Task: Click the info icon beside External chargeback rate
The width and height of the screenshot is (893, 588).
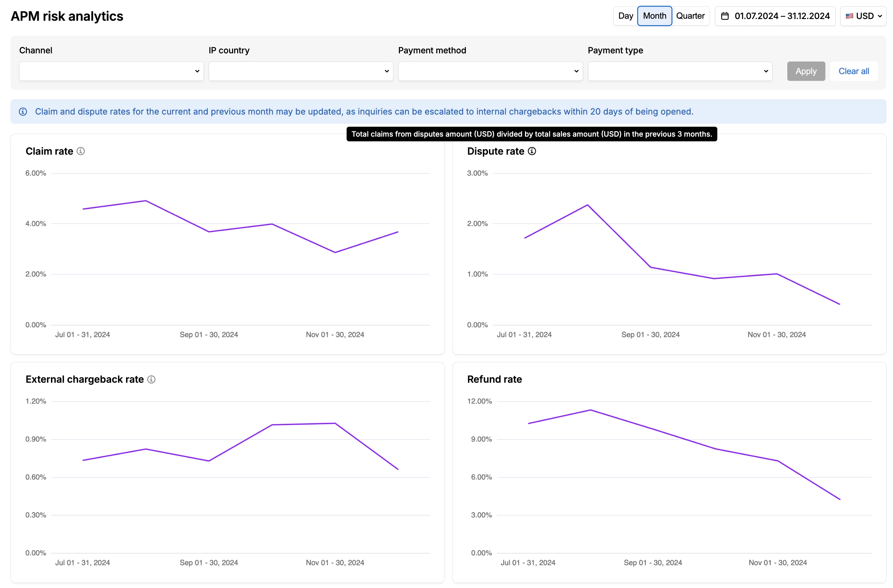Action: (151, 379)
